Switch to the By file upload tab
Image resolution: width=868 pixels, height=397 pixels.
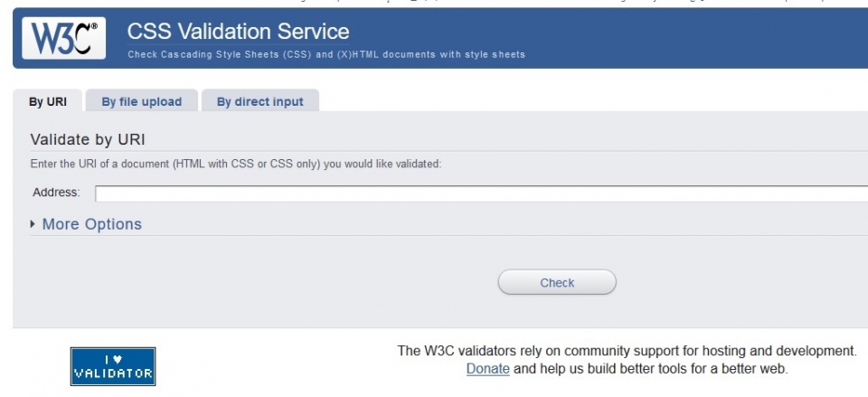[x=141, y=101]
